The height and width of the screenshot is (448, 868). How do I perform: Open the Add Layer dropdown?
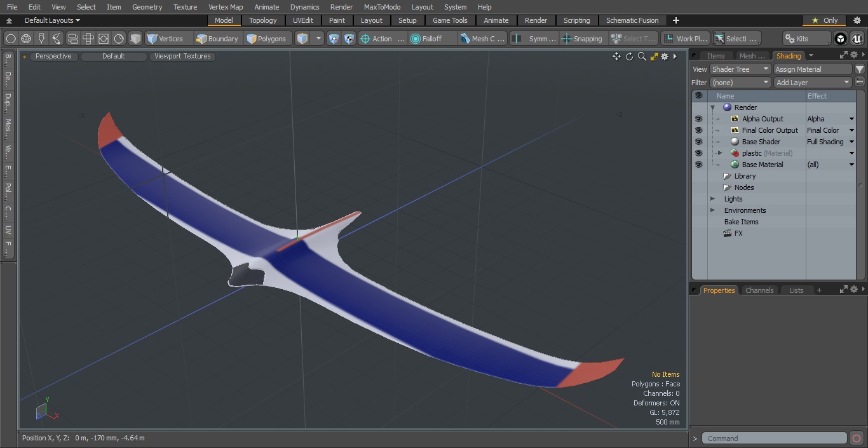tap(813, 83)
